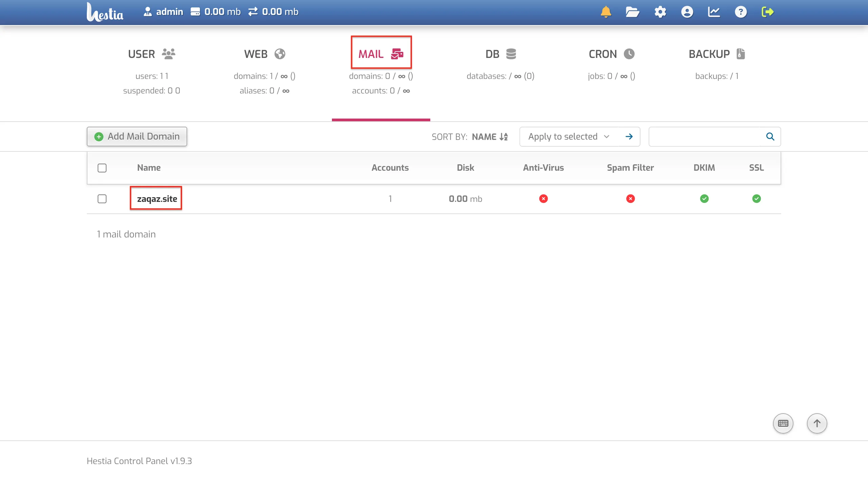Click the SSL green check icon
This screenshot has width=868, height=481.
(x=756, y=199)
